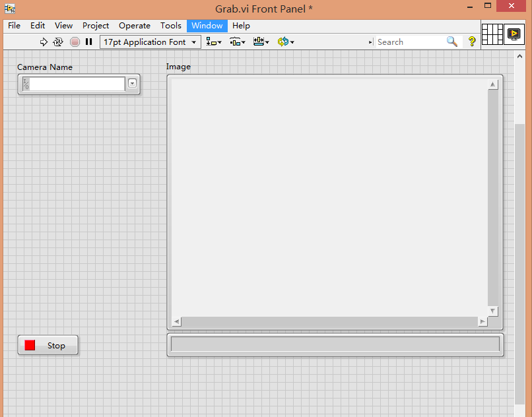532x417 pixels.
Task: Open the Operate menu
Action: tap(135, 26)
